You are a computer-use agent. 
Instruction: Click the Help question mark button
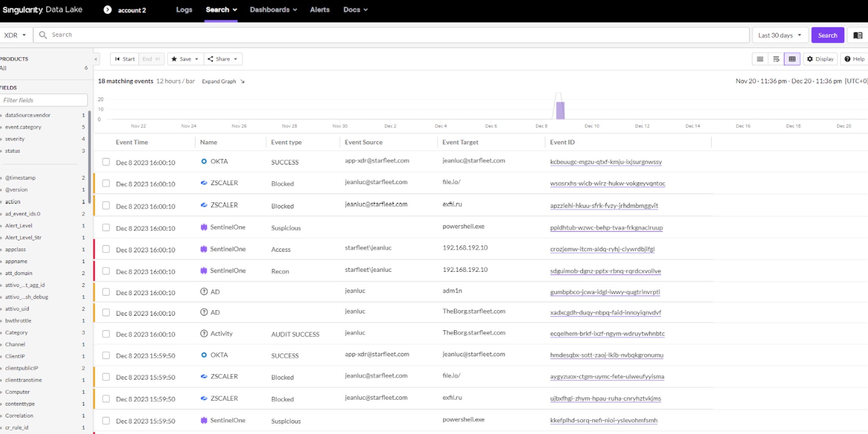tap(854, 59)
